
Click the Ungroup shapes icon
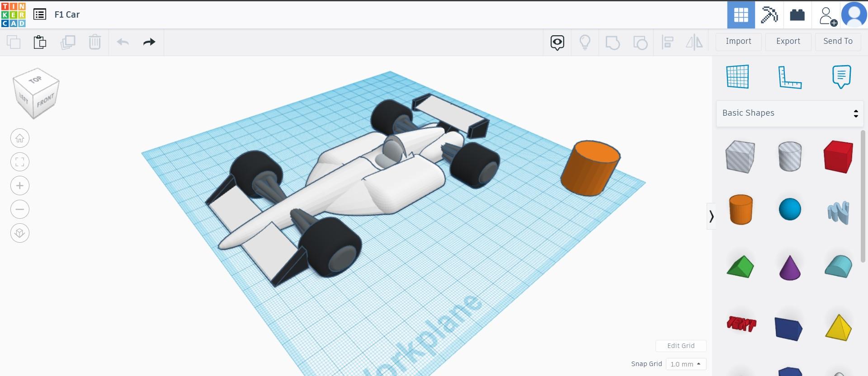pos(640,42)
